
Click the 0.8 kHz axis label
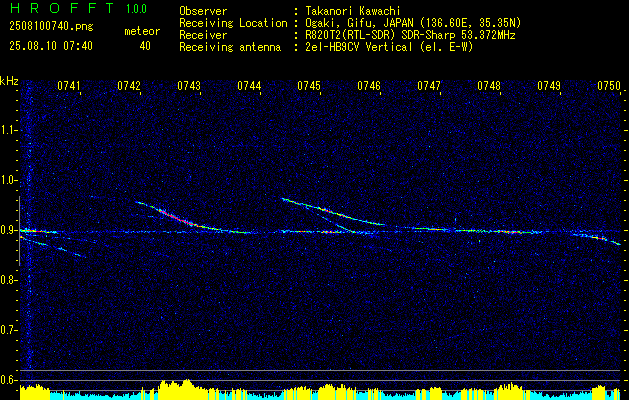[x=9, y=280]
